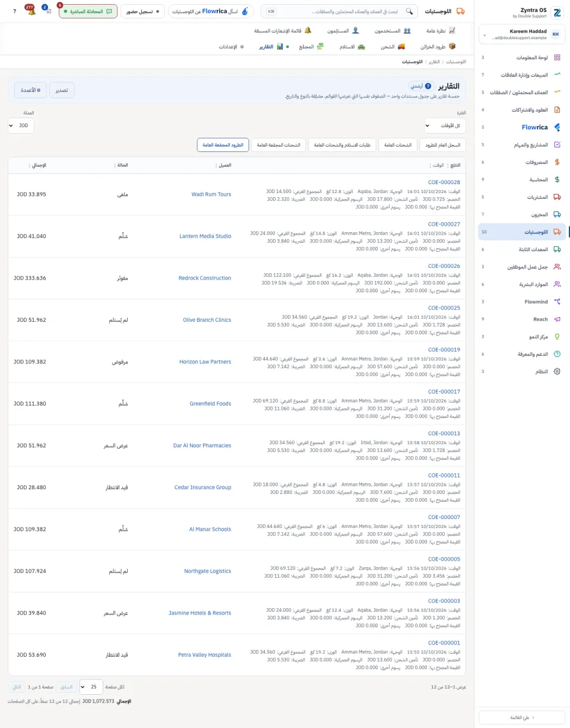Click the search magnifier icon
570x728 pixels.
409,11
